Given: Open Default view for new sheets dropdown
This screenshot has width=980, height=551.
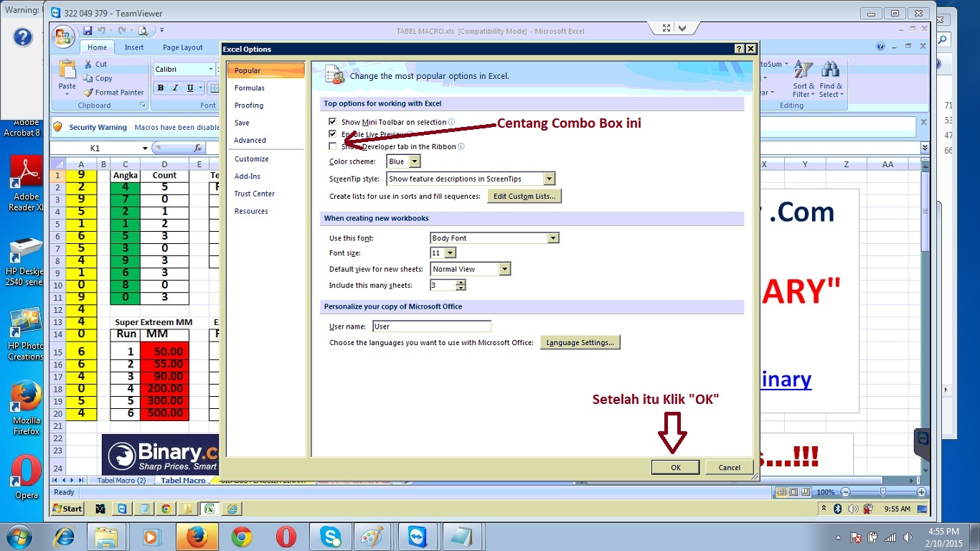Looking at the screenshot, I should point(505,269).
